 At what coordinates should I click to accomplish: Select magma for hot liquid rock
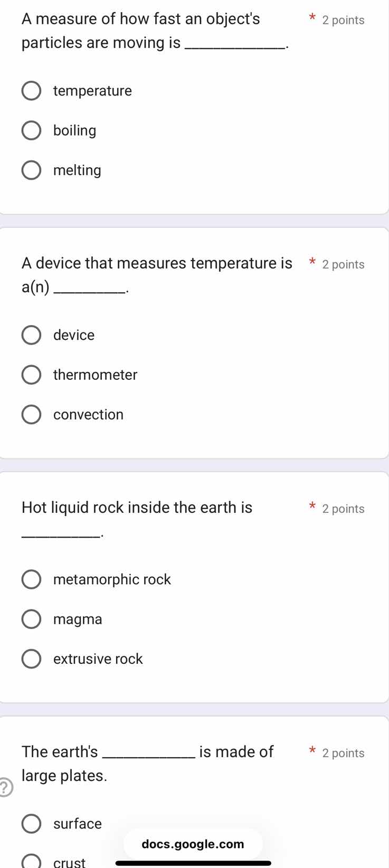pos(31,618)
